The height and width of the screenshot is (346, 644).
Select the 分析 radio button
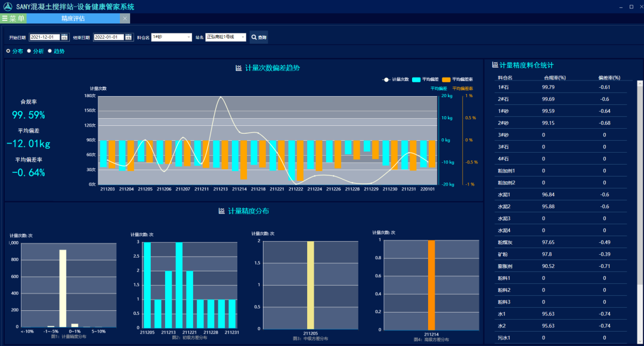pos(29,51)
